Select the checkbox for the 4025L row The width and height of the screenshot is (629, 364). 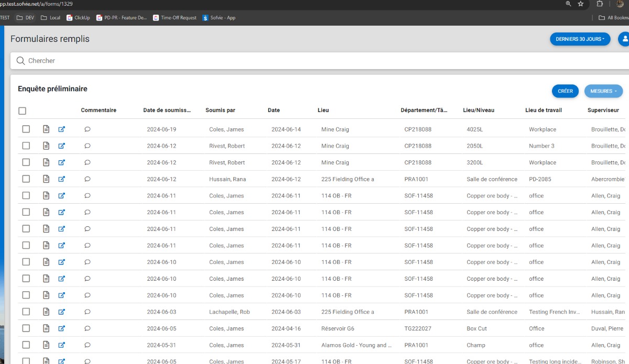[26, 129]
